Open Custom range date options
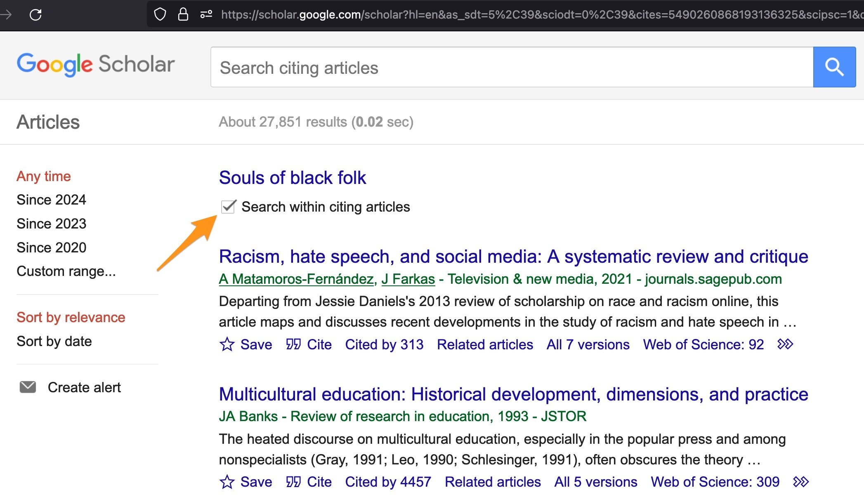 click(66, 271)
